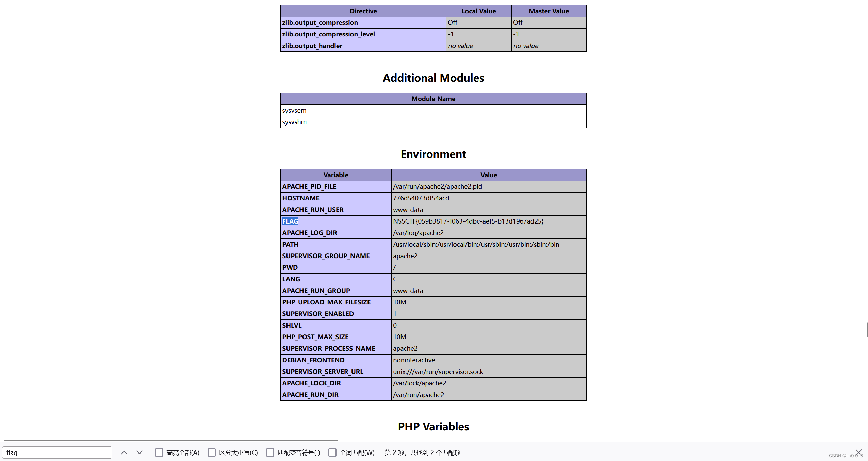This screenshot has width=868, height=461.
Task: Click the PHP Variables heading
Action: pos(433,427)
